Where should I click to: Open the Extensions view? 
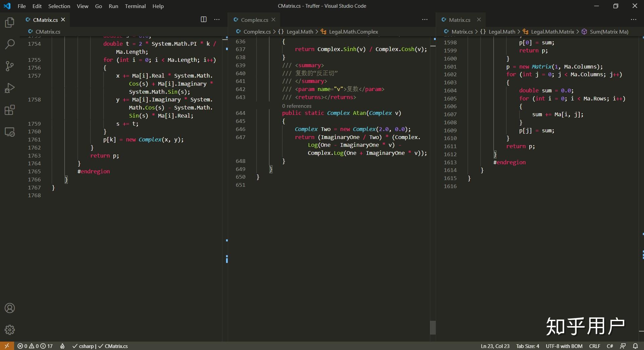10,110
